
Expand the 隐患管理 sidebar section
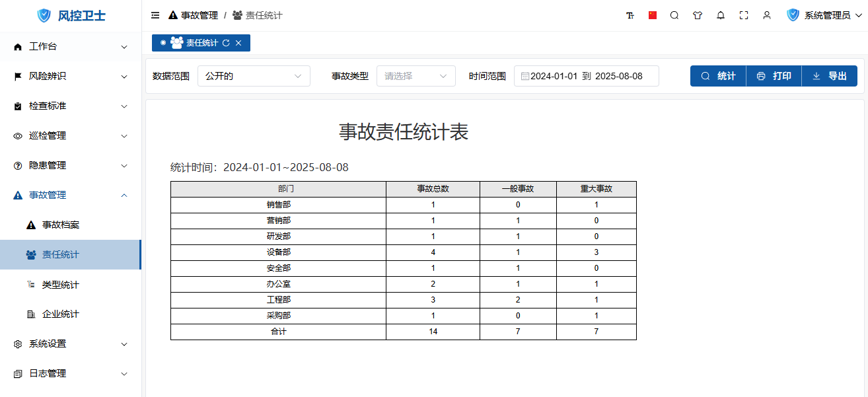(71, 165)
